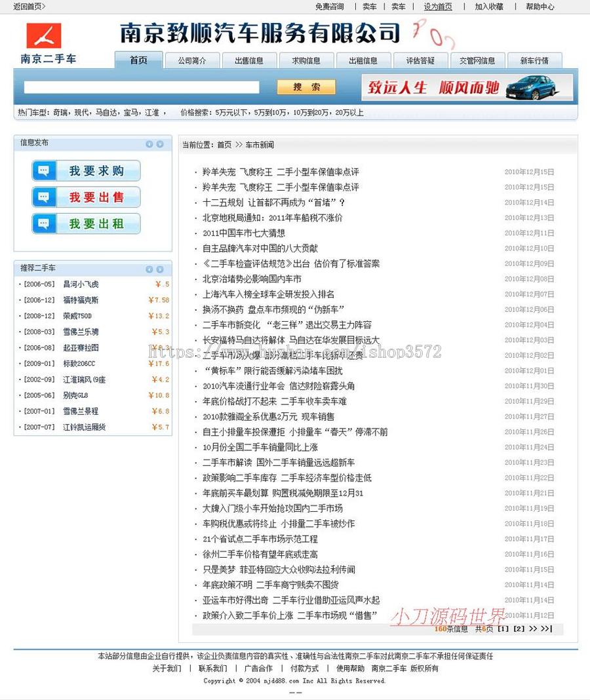Viewport: 590px width, 700px height.
Task: Click right arrow icon on 信息发布 panel header
Action: 159,143
